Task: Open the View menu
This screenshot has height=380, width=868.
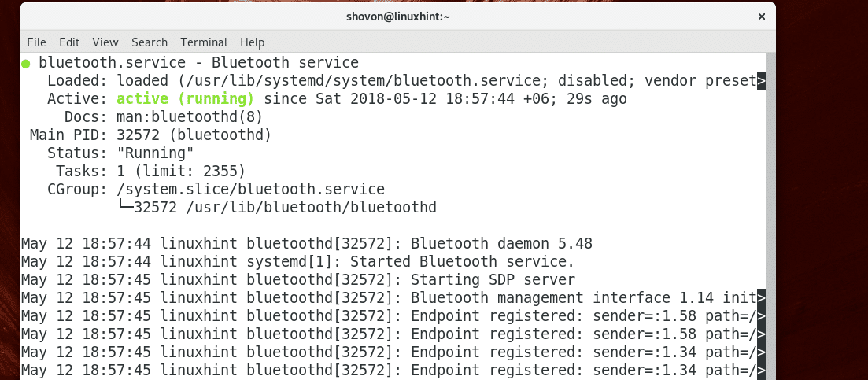Action: (105, 42)
